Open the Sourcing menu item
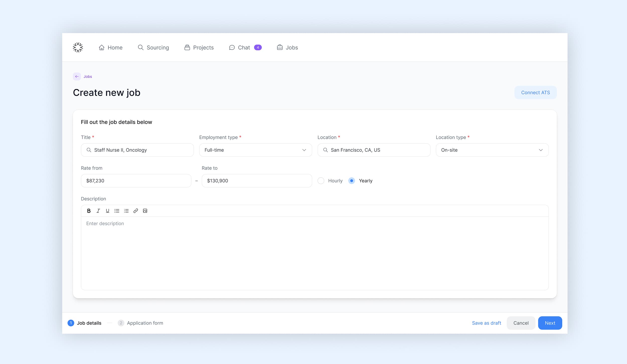Image resolution: width=627 pixels, height=364 pixels. 153,47
